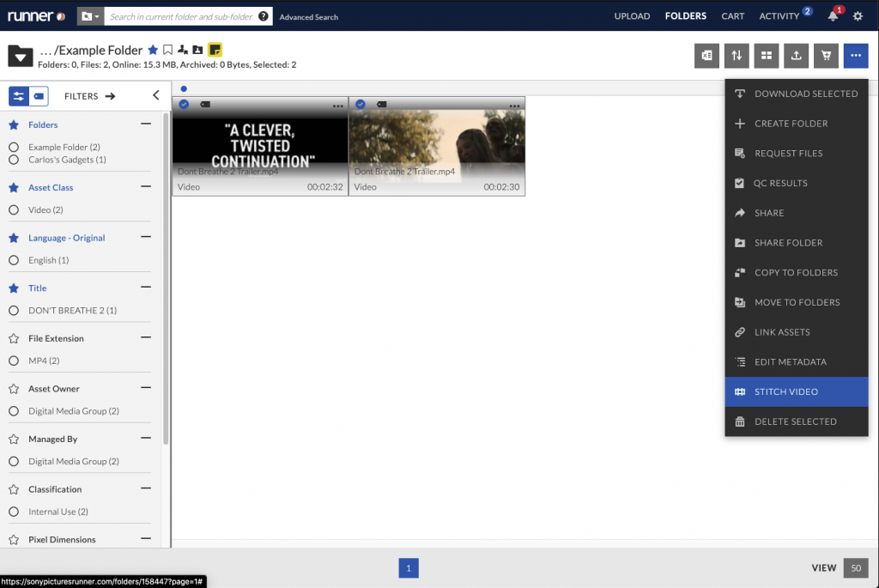This screenshot has width=879, height=588.
Task: Click the upload toolbar button
Action: [796, 56]
